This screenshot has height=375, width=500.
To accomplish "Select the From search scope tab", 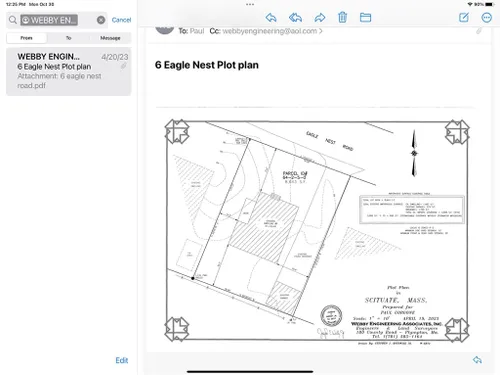I will tap(27, 38).
